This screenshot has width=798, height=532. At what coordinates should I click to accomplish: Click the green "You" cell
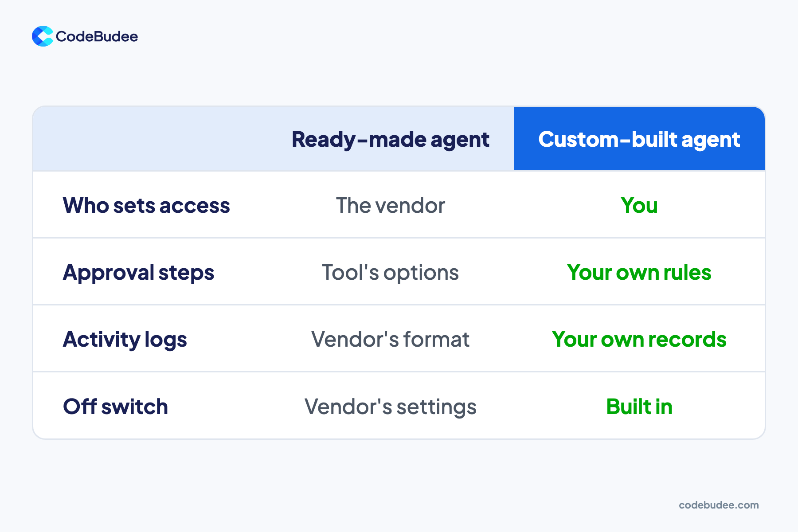pos(639,205)
